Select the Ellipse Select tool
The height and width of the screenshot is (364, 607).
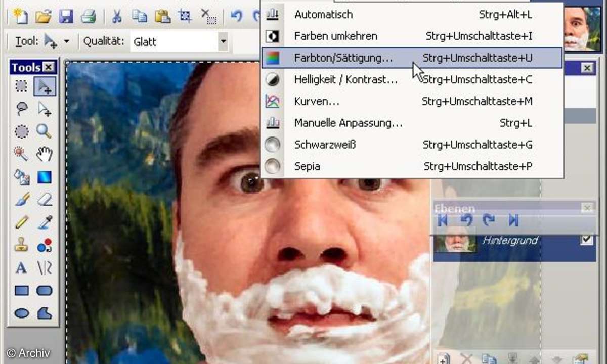coord(21,131)
